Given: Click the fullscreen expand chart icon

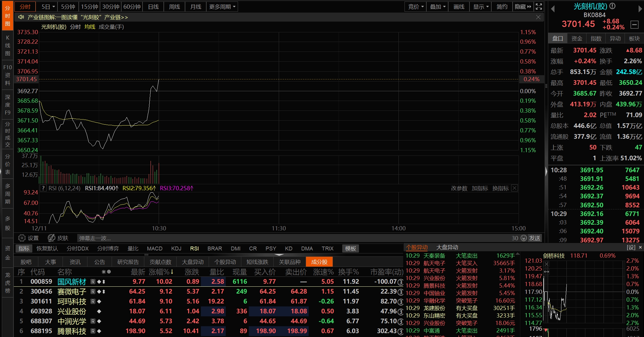Looking at the screenshot, I should click(x=539, y=7).
